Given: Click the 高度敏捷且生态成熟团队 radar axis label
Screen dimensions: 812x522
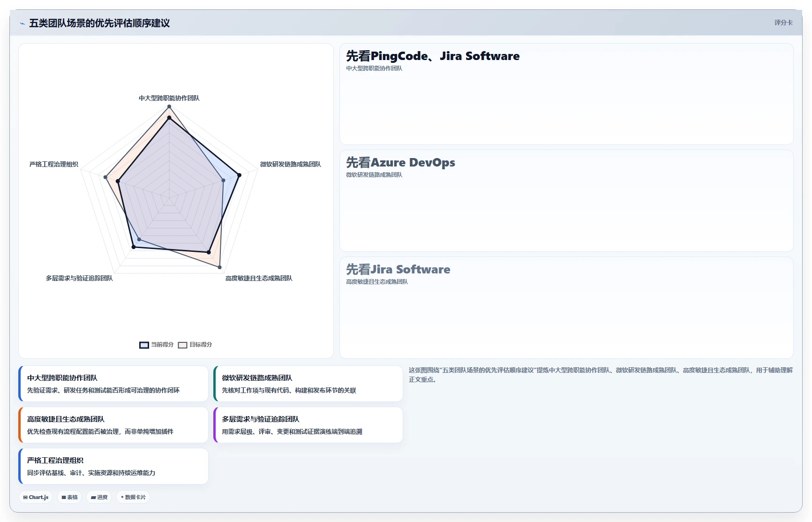Looking at the screenshot, I should (x=259, y=278).
